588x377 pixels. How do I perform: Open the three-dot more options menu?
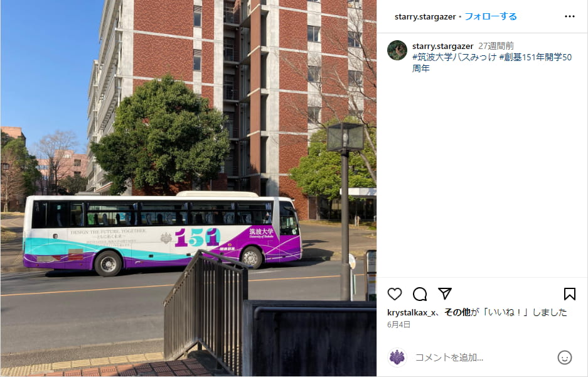[x=570, y=16]
